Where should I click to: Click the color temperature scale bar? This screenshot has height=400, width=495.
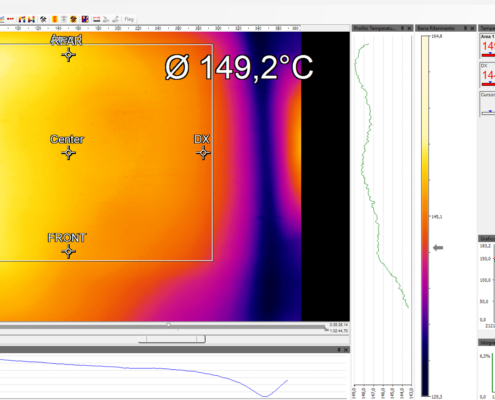pyautogui.click(x=425, y=216)
